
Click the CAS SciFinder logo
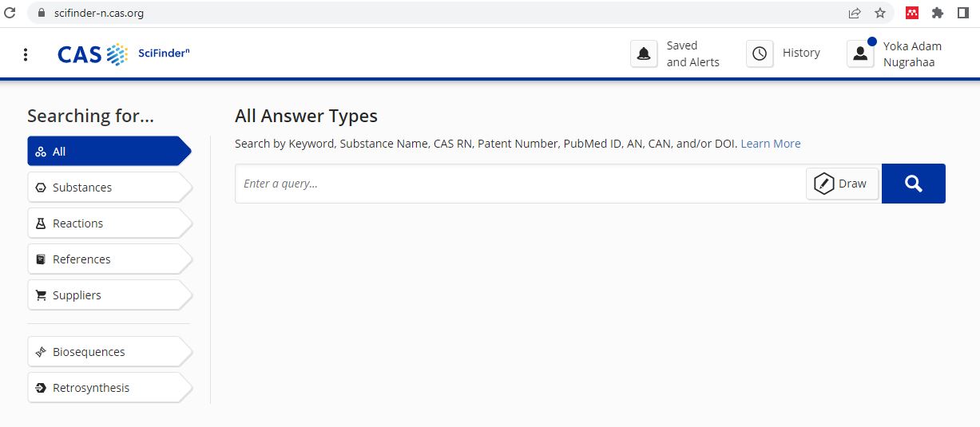point(124,54)
